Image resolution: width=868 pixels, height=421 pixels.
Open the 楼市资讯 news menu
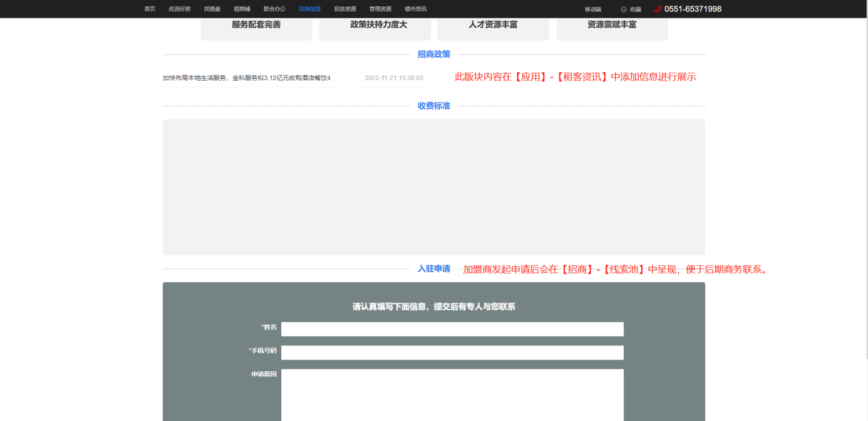tap(415, 9)
